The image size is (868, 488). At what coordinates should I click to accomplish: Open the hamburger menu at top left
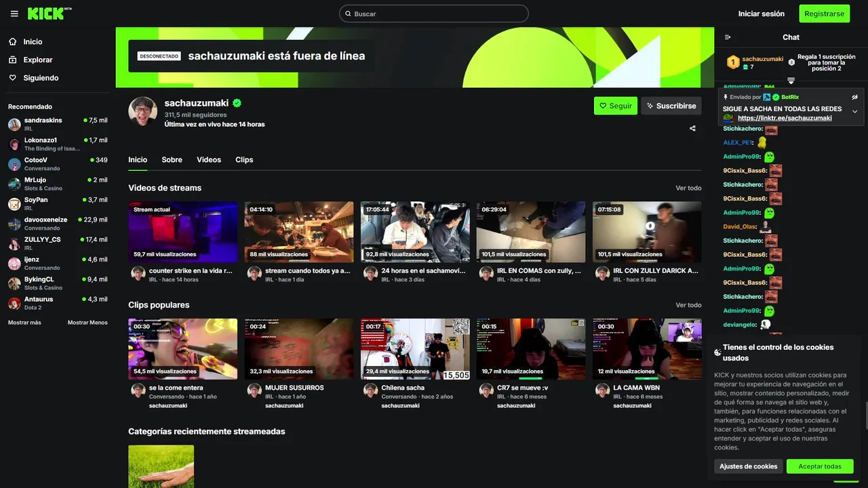(x=14, y=14)
